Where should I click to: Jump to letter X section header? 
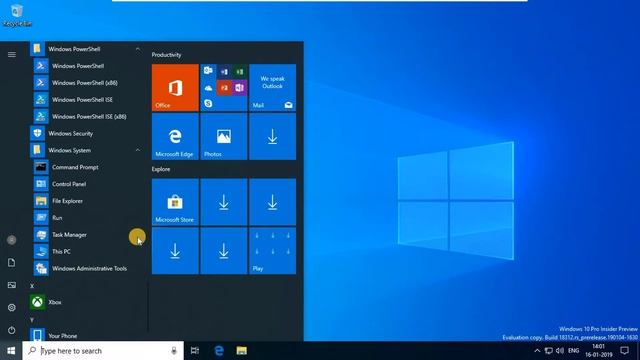tap(32, 286)
